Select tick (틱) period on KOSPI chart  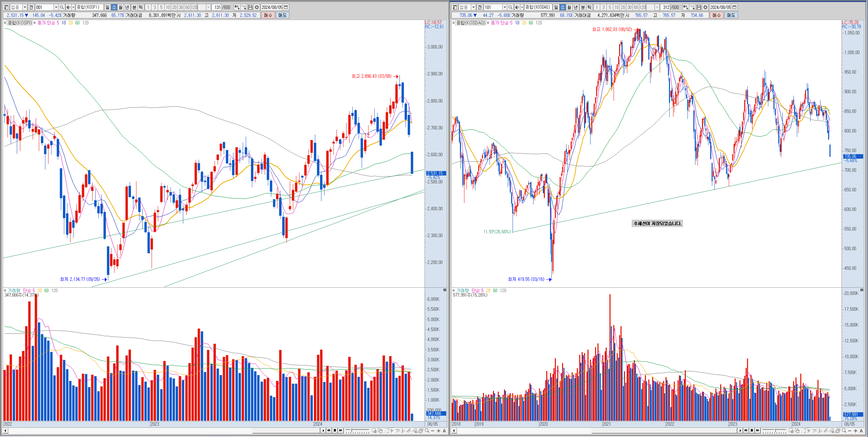click(141, 7)
